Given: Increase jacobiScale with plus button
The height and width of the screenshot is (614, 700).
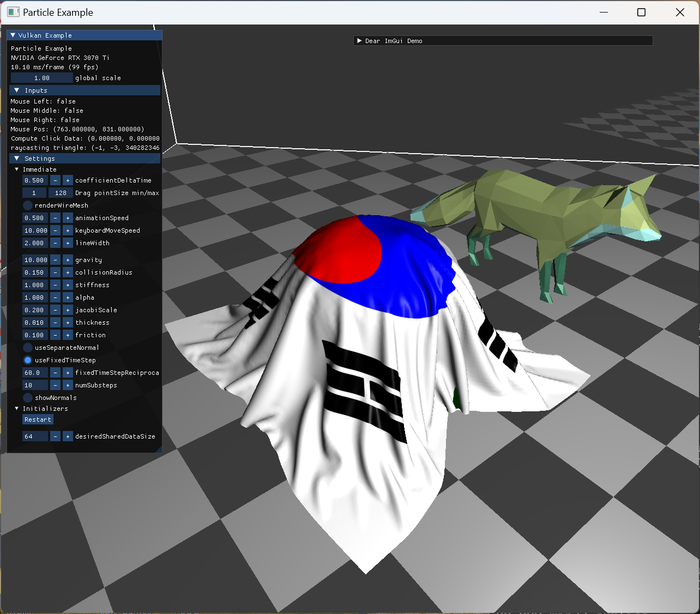Looking at the screenshot, I should [x=68, y=310].
